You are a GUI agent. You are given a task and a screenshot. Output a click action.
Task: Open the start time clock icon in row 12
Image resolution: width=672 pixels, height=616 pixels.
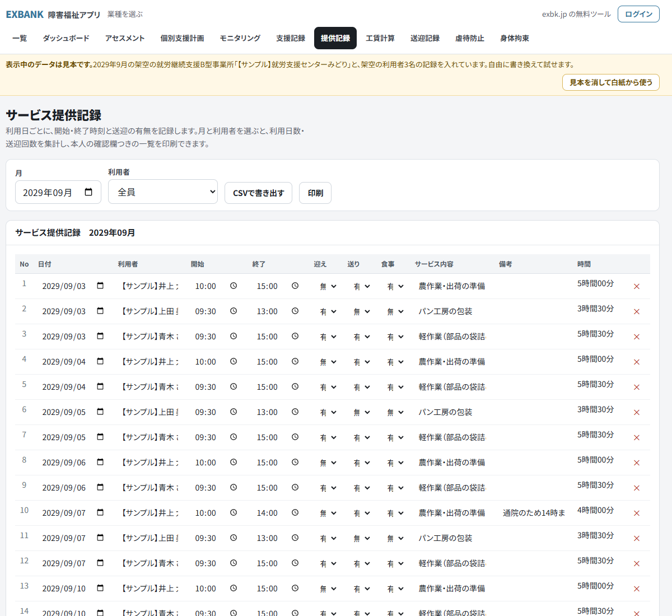234,563
